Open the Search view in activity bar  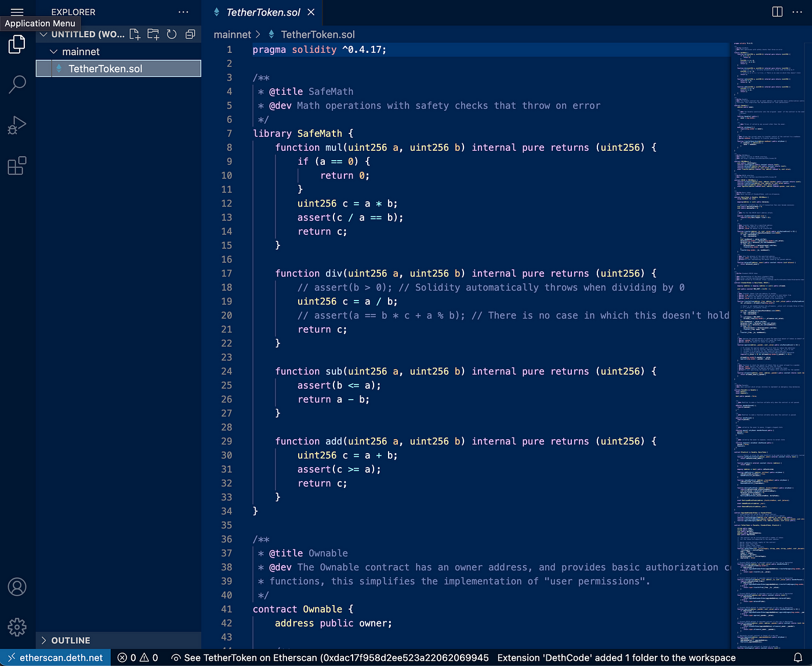17,85
